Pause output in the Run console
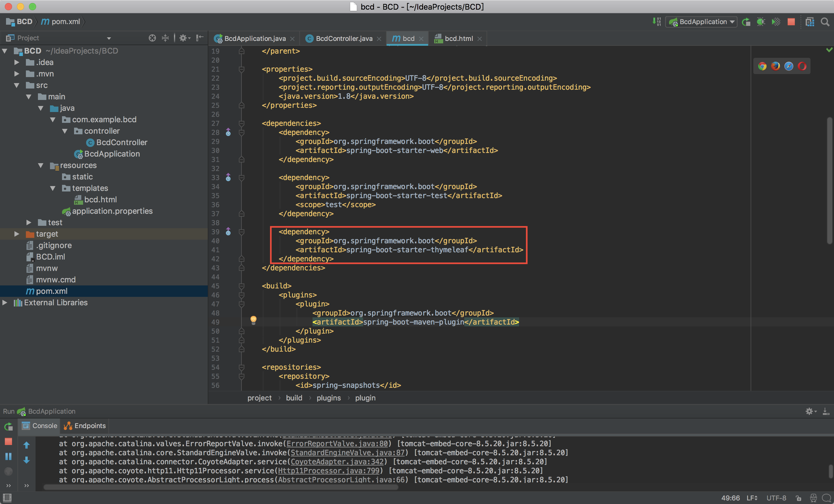Screen dimensions: 834x504 (8, 456)
